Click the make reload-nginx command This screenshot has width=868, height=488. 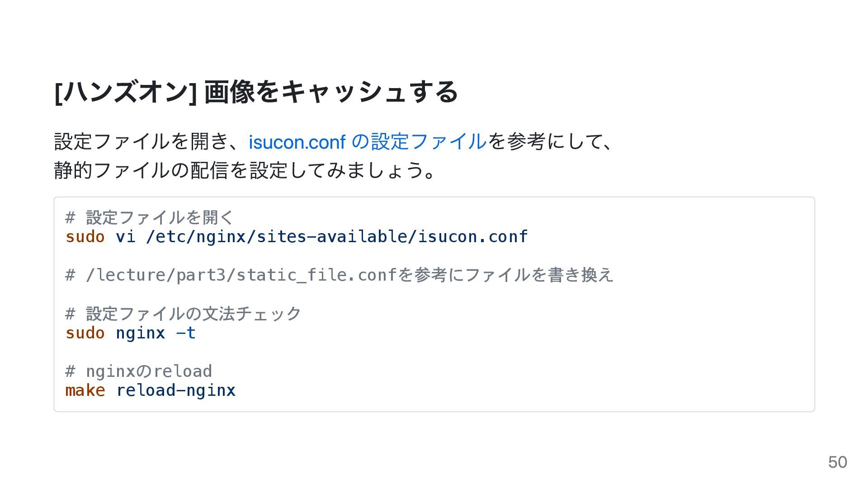[x=151, y=390]
